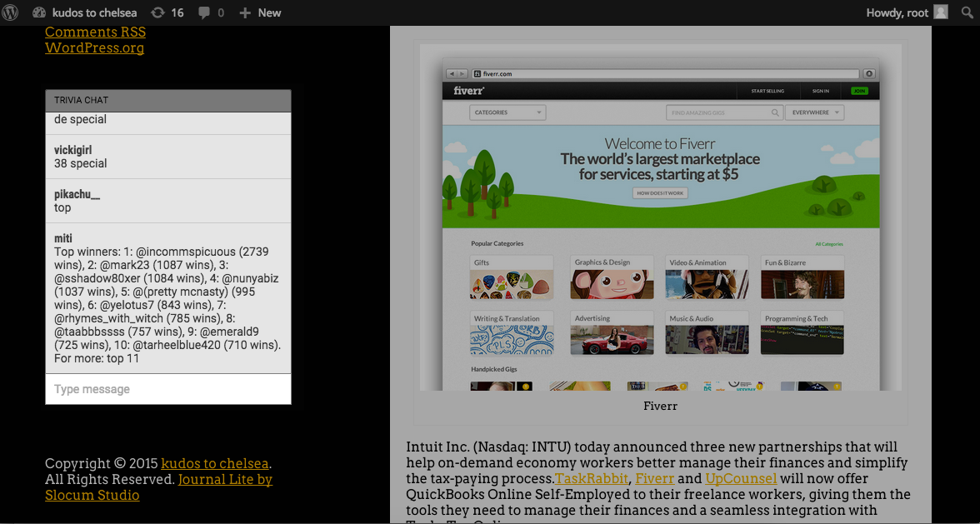The width and height of the screenshot is (980, 524).
Task: Click the TRIVIA CHAT header
Action: point(168,101)
